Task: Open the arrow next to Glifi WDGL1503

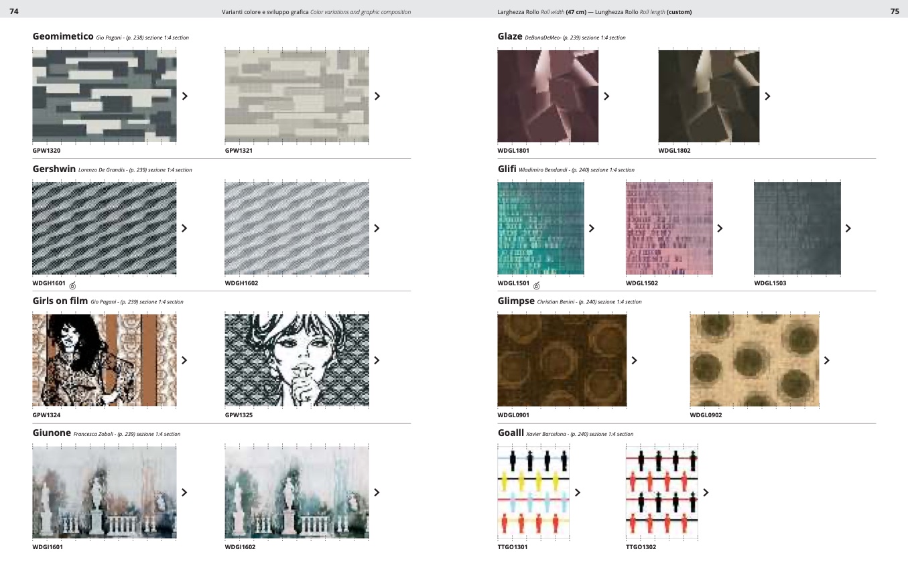Action: [x=848, y=228]
